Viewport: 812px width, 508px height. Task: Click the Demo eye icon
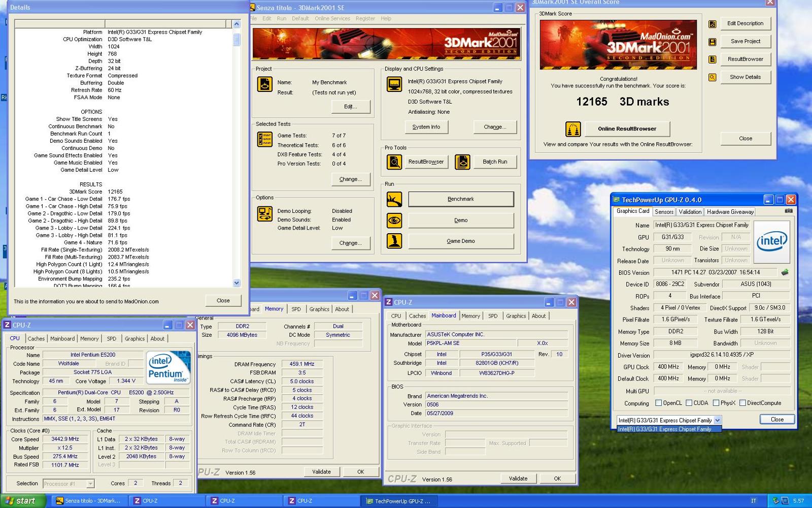click(x=394, y=220)
